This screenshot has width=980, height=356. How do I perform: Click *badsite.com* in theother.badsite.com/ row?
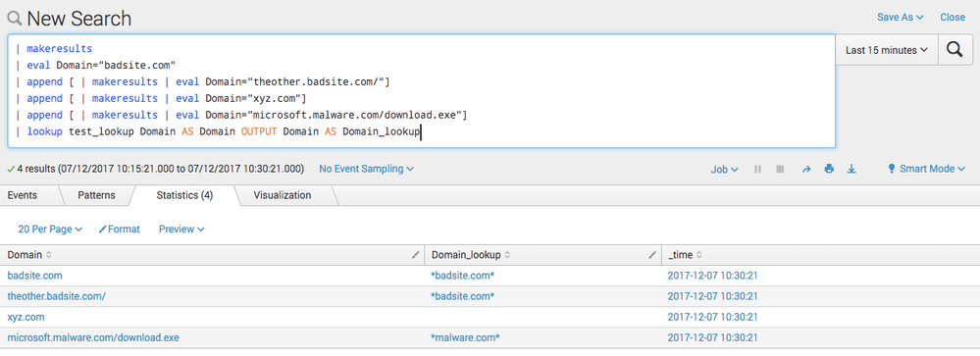click(x=462, y=296)
